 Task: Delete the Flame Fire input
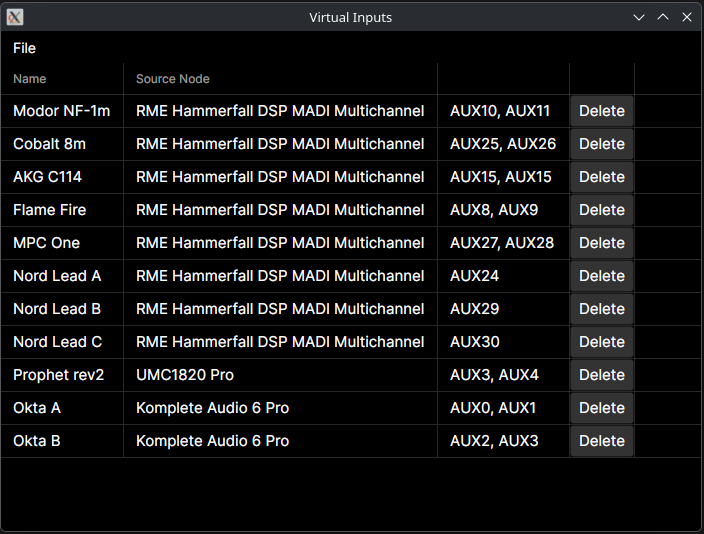[602, 210]
